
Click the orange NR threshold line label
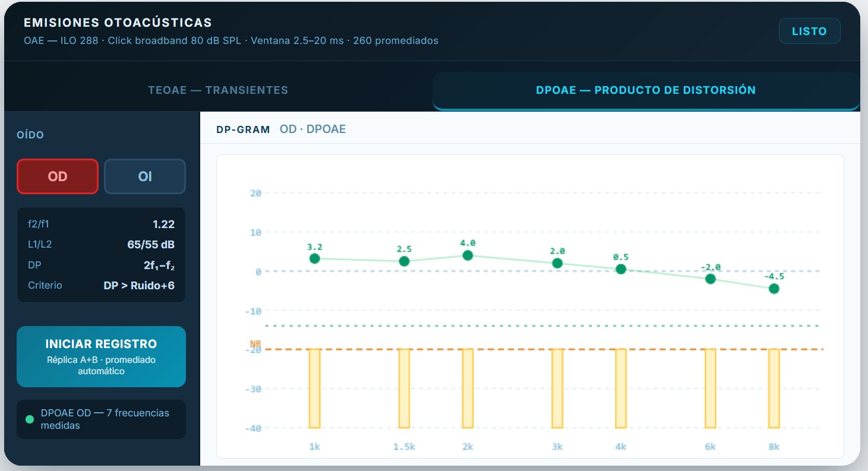255,344
